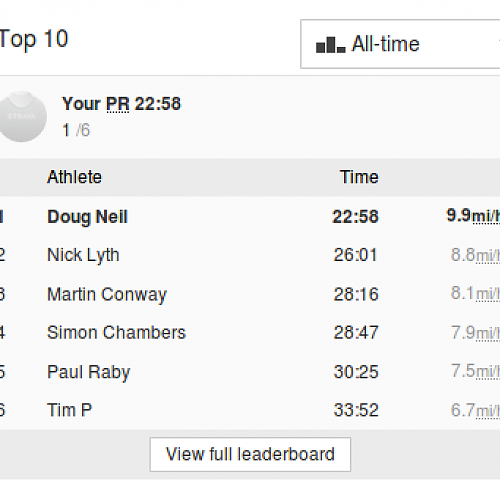Open athlete Tim P's profile
Image resolution: width=500 pixels, height=500 pixels.
69,410
